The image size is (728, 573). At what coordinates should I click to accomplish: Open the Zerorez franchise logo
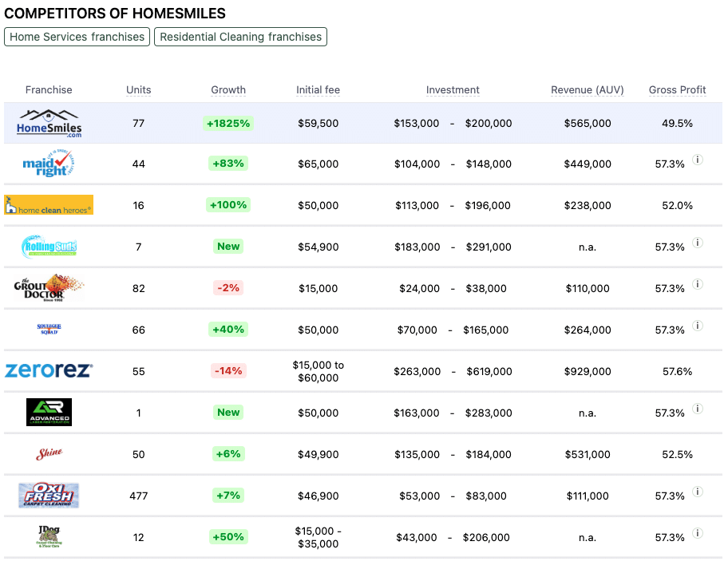(49, 370)
